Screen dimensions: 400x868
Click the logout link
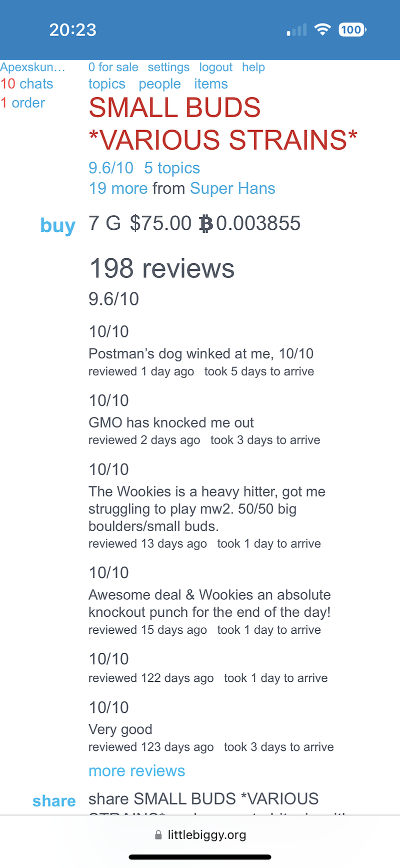point(215,67)
